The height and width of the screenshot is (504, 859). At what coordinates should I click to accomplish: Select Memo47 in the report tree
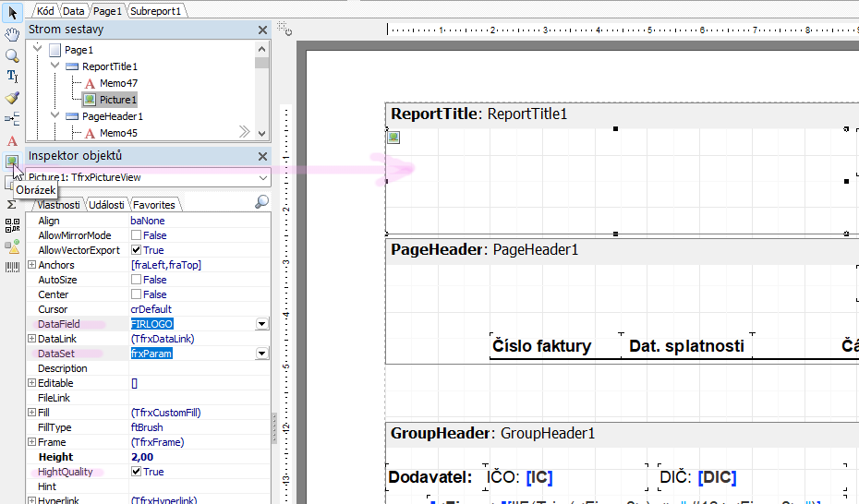(x=118, y=83)
